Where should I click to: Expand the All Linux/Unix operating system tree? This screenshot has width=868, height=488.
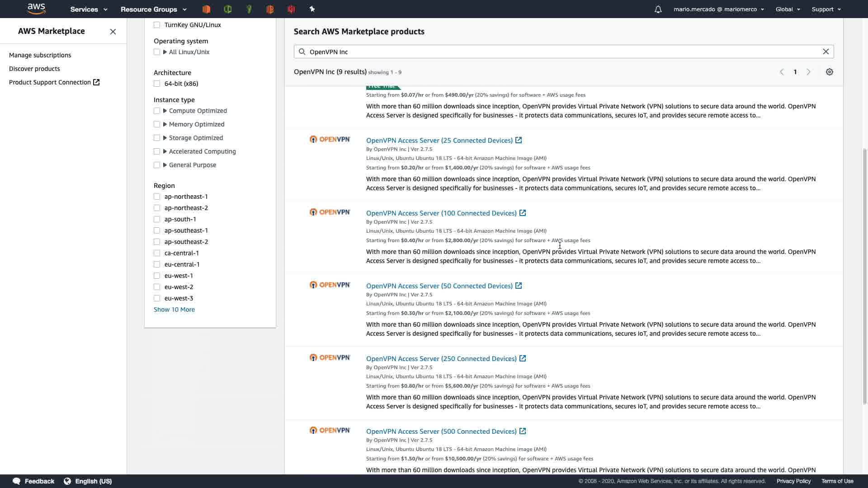(165, 52)
